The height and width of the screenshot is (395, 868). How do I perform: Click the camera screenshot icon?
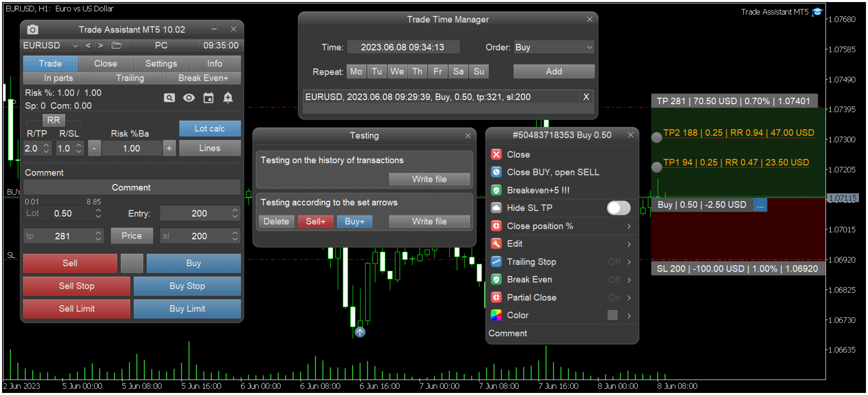[32, 30]
